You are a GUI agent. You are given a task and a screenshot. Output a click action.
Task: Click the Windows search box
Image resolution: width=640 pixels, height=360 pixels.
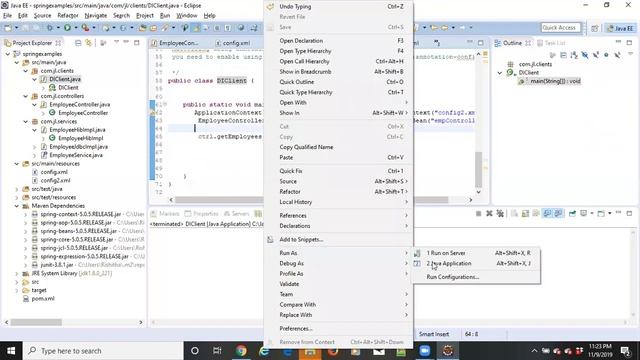pyautogui.click(x=103, y=351)
